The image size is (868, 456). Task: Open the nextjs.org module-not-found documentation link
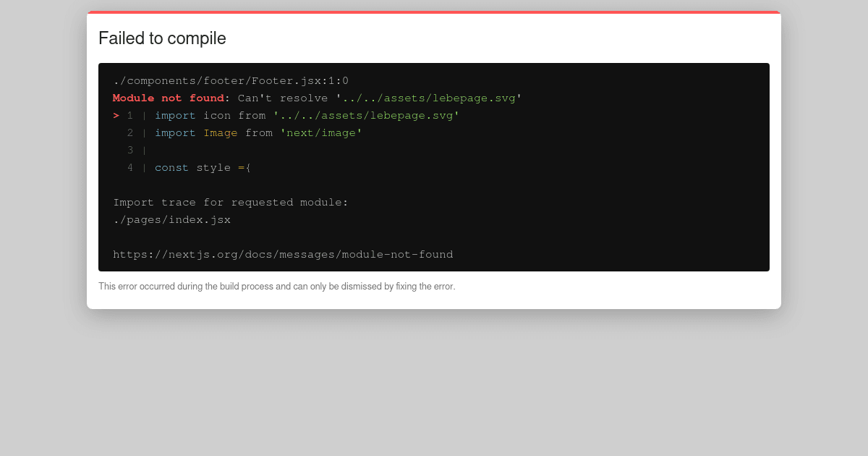point(283,254)
